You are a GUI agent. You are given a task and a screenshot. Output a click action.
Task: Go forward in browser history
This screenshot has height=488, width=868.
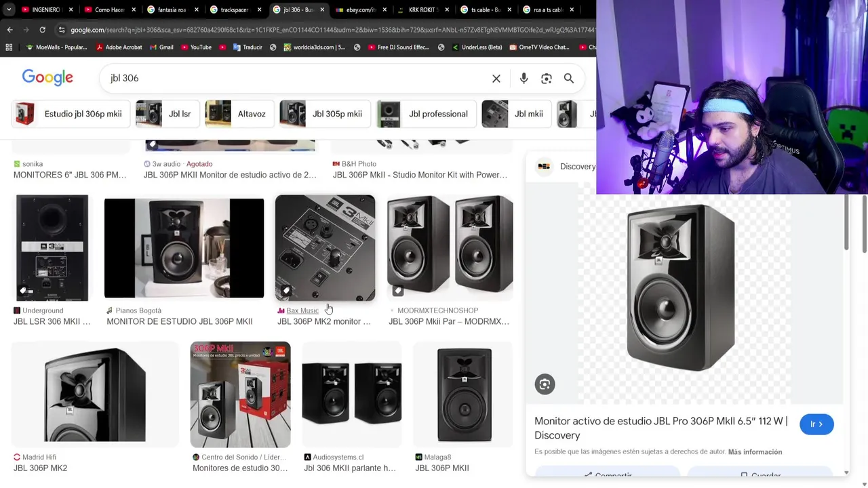pyautogui.click(x=26, y=30)
